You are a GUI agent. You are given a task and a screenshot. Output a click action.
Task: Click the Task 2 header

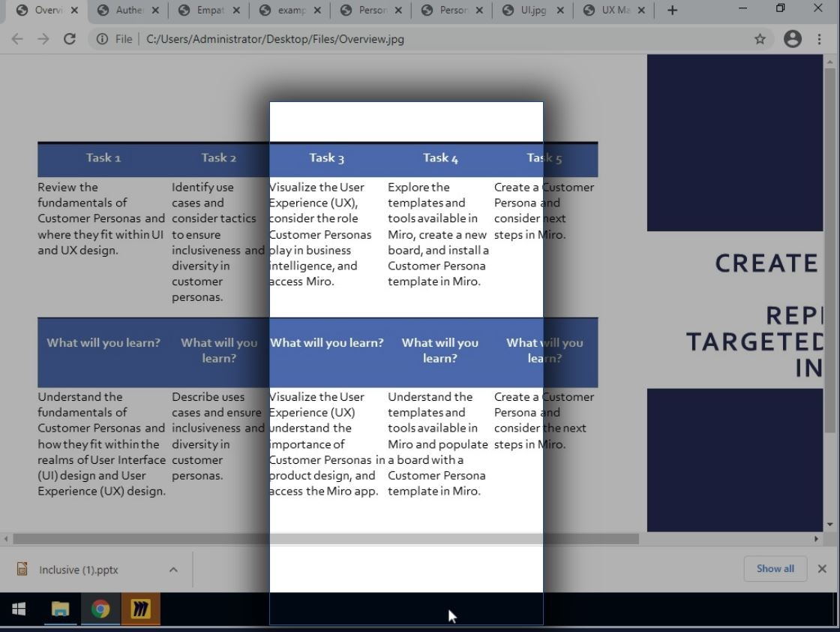point(218,158)
